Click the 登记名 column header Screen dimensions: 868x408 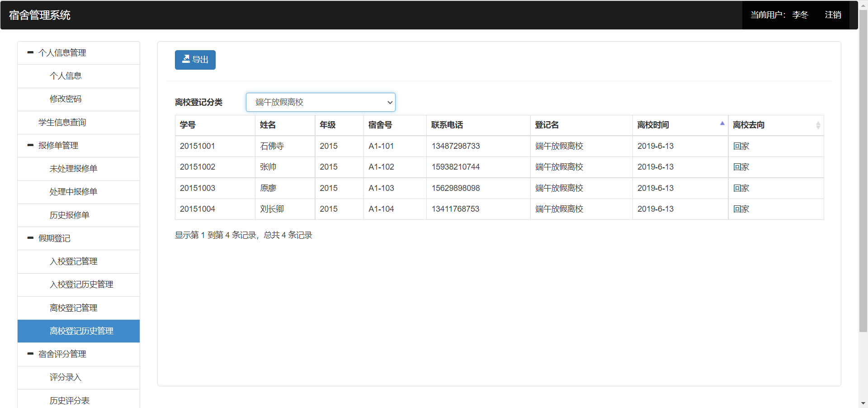click(581, 125)
